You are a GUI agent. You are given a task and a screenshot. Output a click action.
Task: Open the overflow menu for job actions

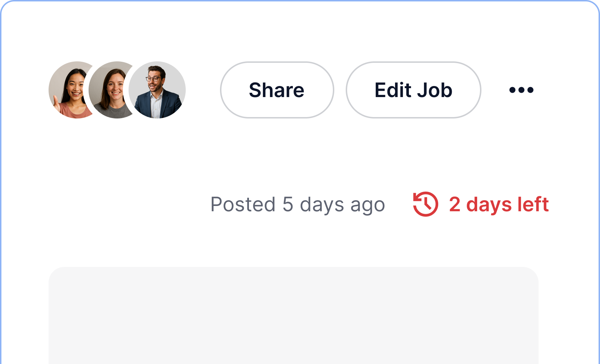coord(521,90)
